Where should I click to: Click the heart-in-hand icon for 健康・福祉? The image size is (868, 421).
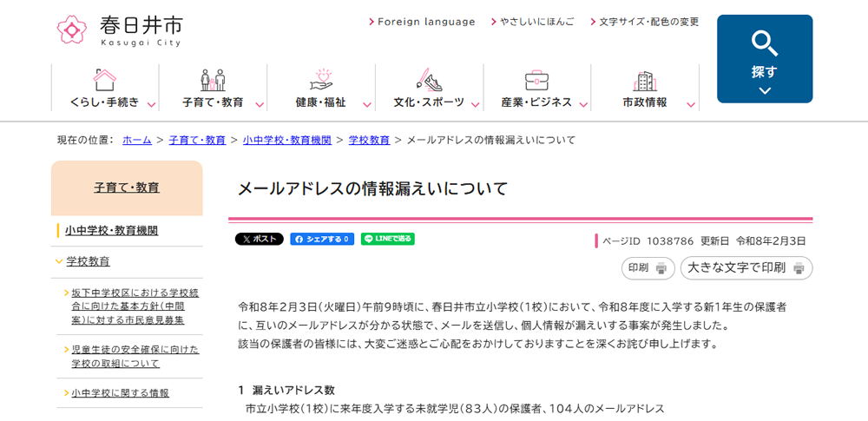point(321,80)
